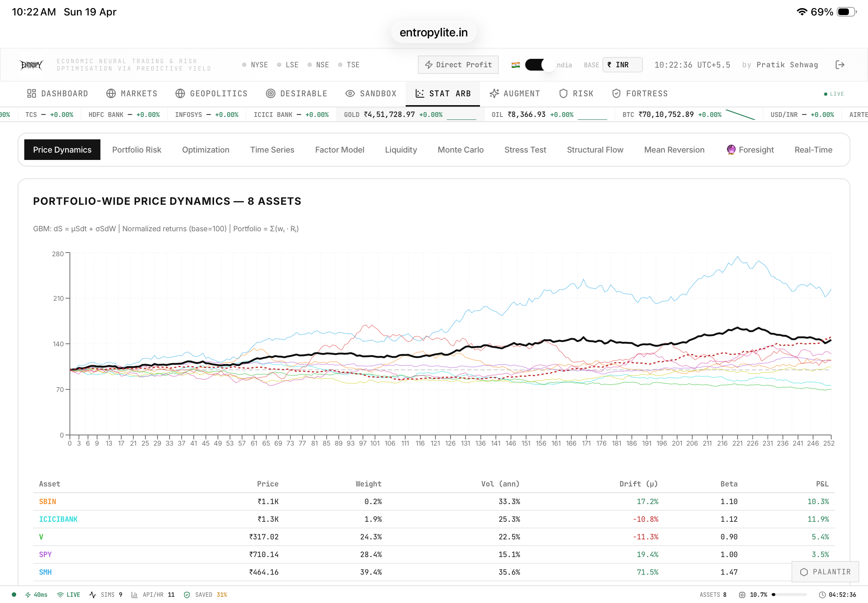Open Sandbox via eye icon
This screenshot has width=868, height=603.
point(350,93)
